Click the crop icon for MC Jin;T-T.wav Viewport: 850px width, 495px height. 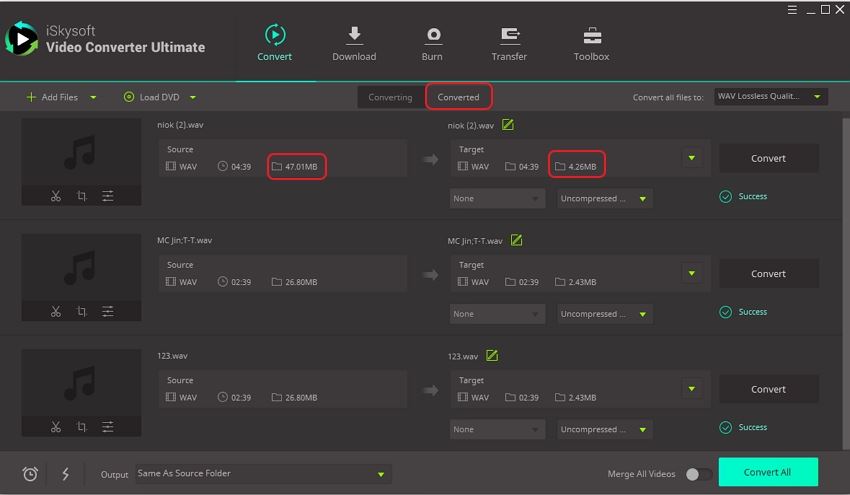coord(82,312)
